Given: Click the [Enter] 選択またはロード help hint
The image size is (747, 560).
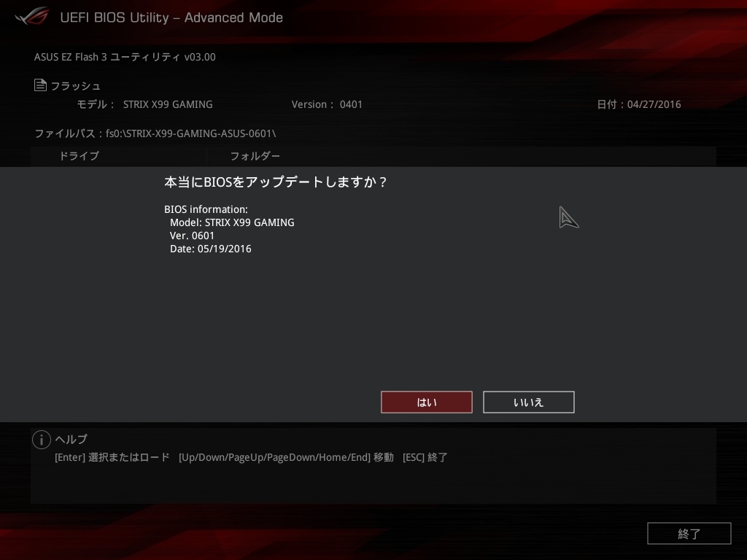Looking at the screenshot, I should tap(112, 457).
